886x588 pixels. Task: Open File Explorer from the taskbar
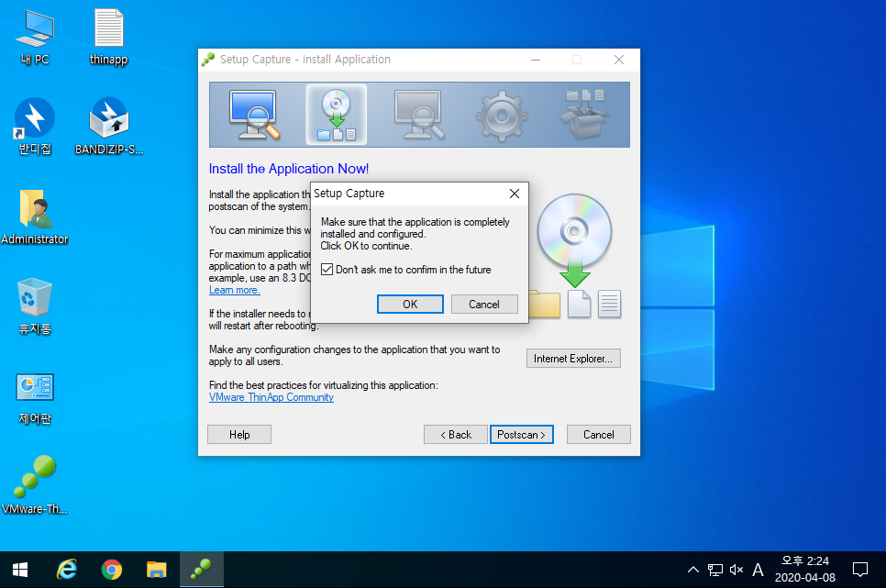[x=157, y=570]
